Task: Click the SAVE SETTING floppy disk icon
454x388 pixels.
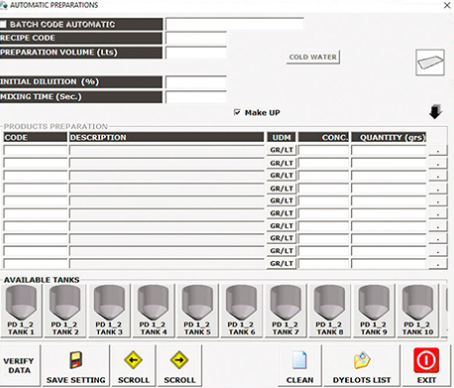Action: [76, 360]
